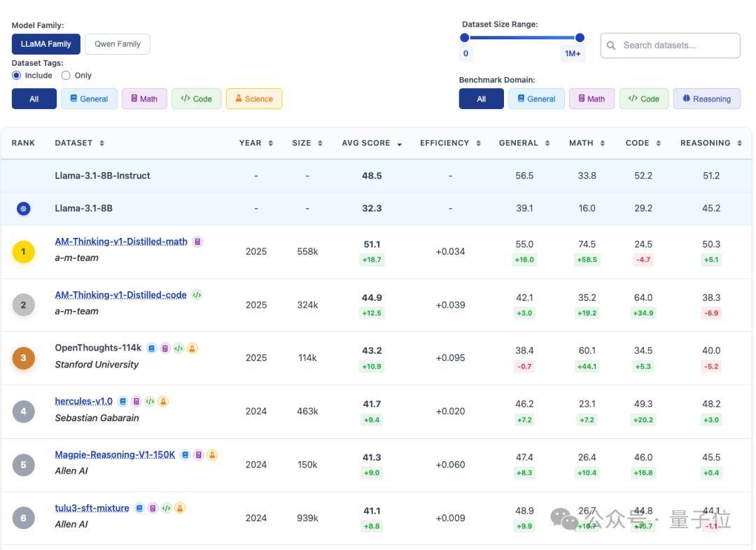
Task: Toggle Math dataset tag filter
Action: pos(144,99)
